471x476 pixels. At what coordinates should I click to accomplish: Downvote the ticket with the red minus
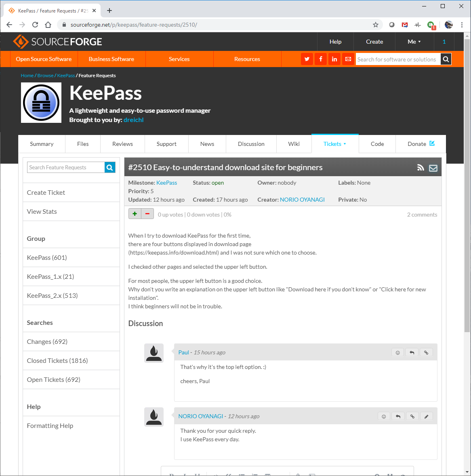[x=147, y=213]
